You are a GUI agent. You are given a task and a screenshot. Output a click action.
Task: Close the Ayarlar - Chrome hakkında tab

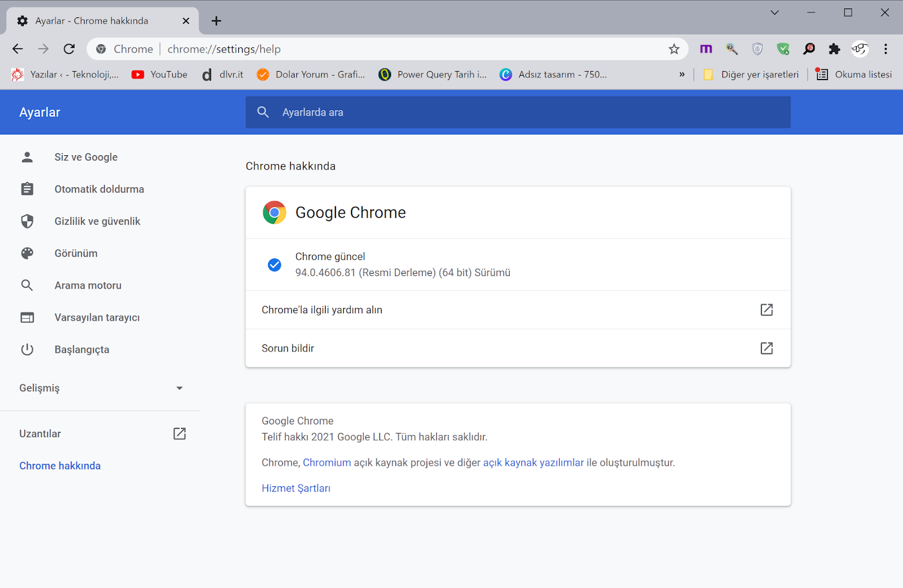pos(186,21)
